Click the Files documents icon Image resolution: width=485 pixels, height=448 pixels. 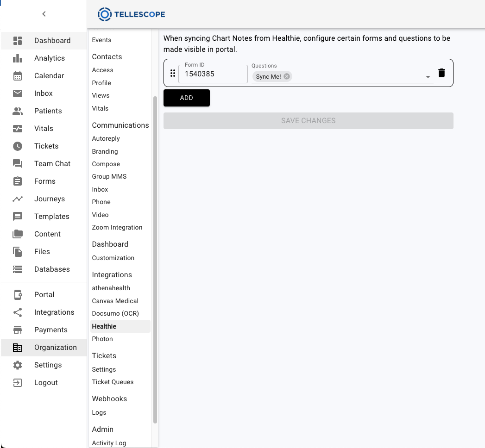click(x=18, y=252)
